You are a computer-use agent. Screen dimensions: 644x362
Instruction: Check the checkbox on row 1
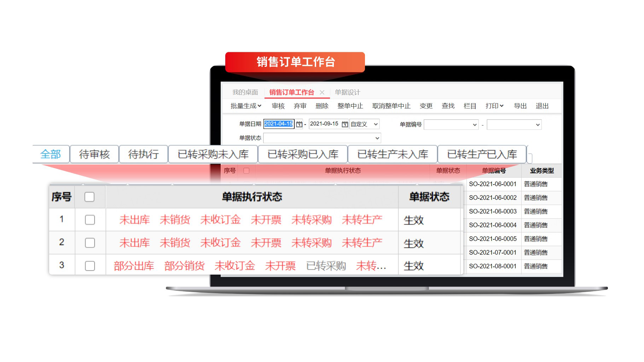(90, 220)
